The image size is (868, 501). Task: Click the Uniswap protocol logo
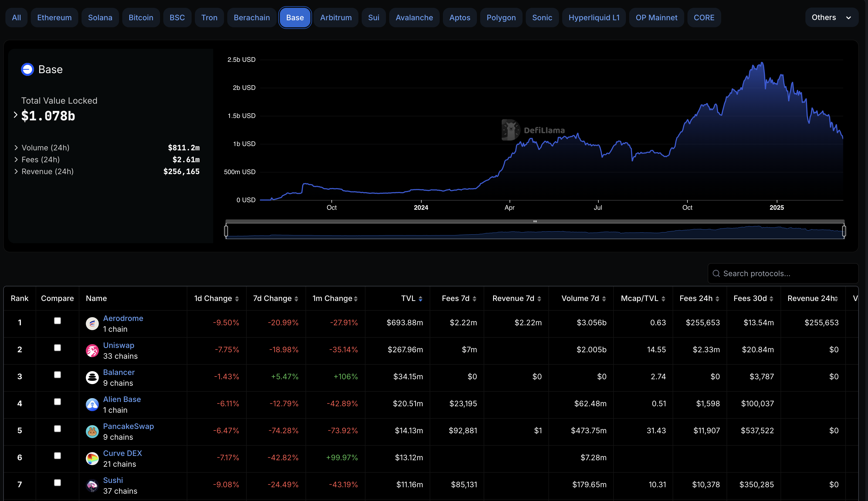[x=92, y=351]
